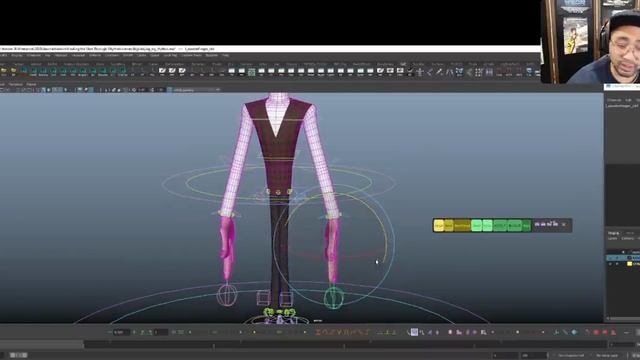
Task: Click the range start field beside the time slider
Action: tap(506, 356)
